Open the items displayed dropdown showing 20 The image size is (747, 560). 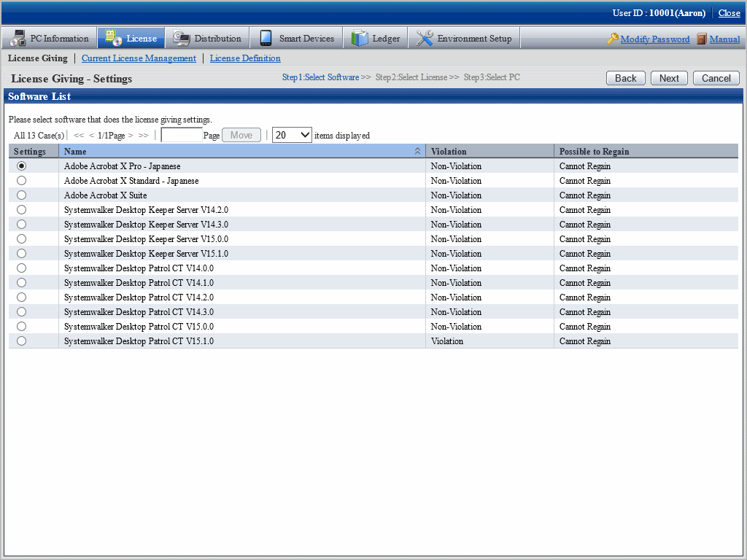292,135
